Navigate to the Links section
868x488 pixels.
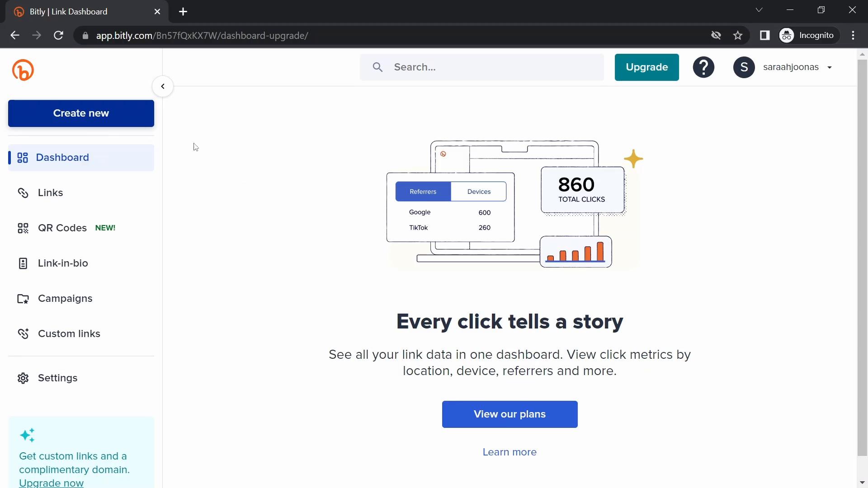(x=50, y=192)
